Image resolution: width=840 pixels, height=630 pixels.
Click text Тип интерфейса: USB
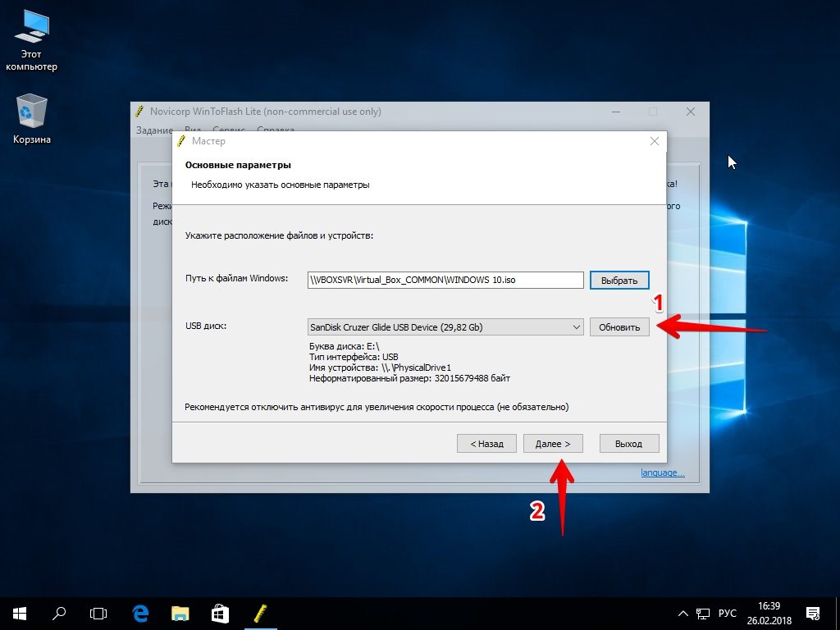point(354,357)
